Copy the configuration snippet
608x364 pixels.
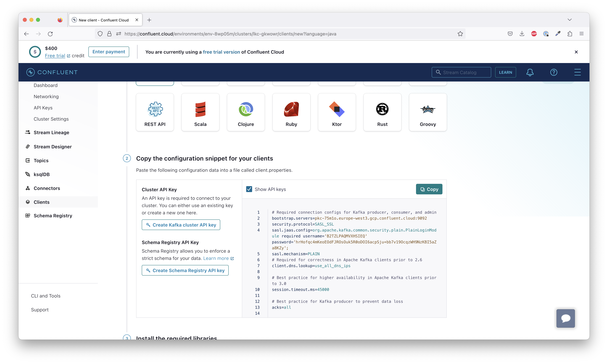429,189
